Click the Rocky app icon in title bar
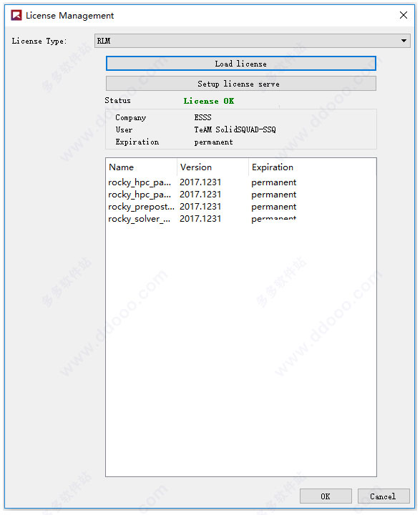 (x=16, y=16)
